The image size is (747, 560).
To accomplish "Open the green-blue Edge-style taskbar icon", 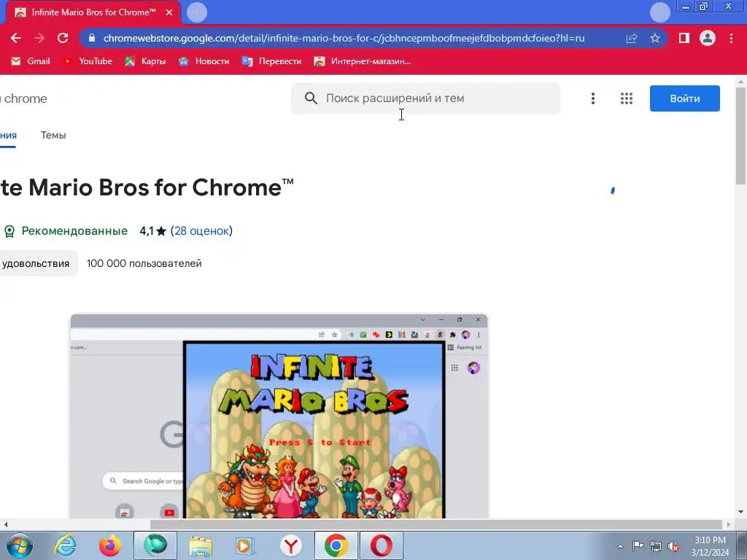I will 155,545.
